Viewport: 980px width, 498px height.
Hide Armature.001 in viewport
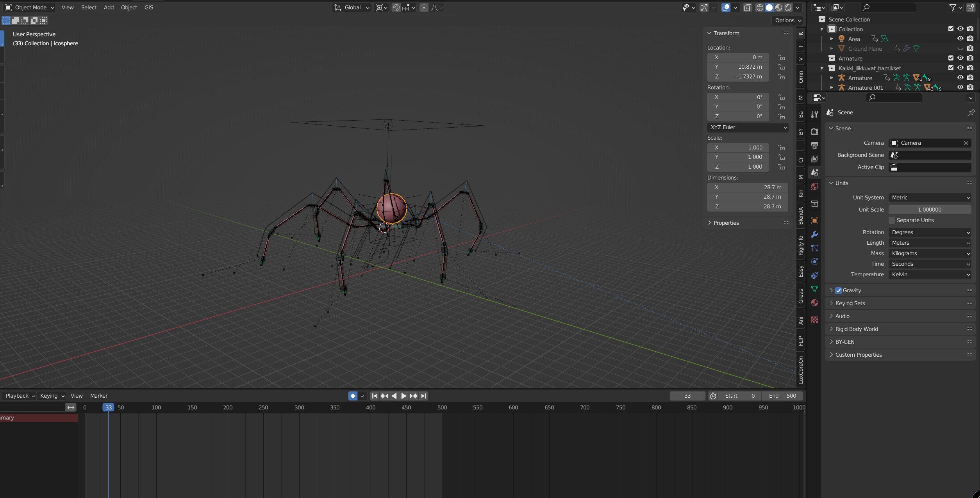pyautogui.click(x=960, y=87)
